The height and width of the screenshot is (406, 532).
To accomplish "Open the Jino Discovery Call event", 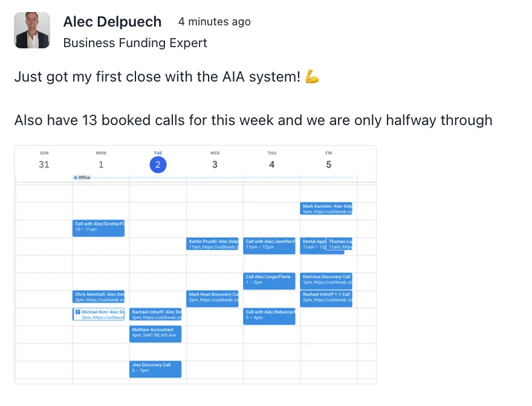I will coord(155,369).
